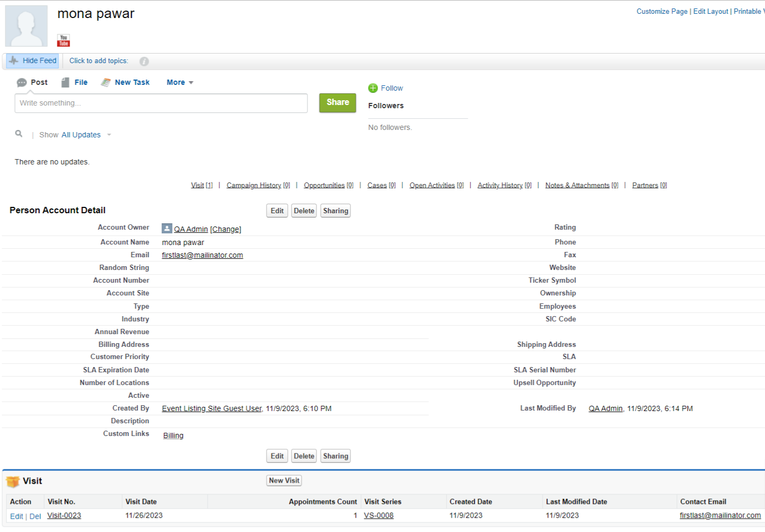Click the QA Admin owner user icon
Viewport: 765px width, 532px height.
(167, 229)
